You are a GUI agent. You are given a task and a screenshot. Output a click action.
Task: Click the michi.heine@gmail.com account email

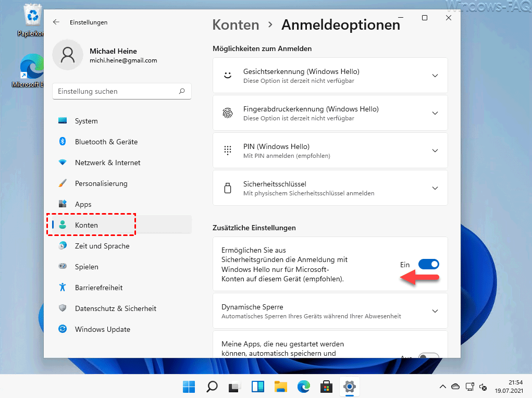coord(123,60)
